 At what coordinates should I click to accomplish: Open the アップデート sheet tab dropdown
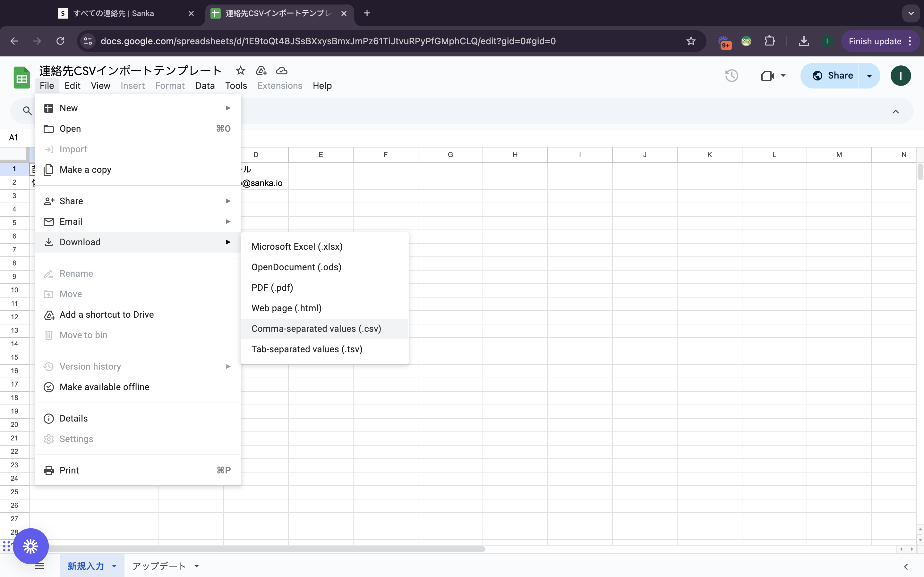click(197, 566)
